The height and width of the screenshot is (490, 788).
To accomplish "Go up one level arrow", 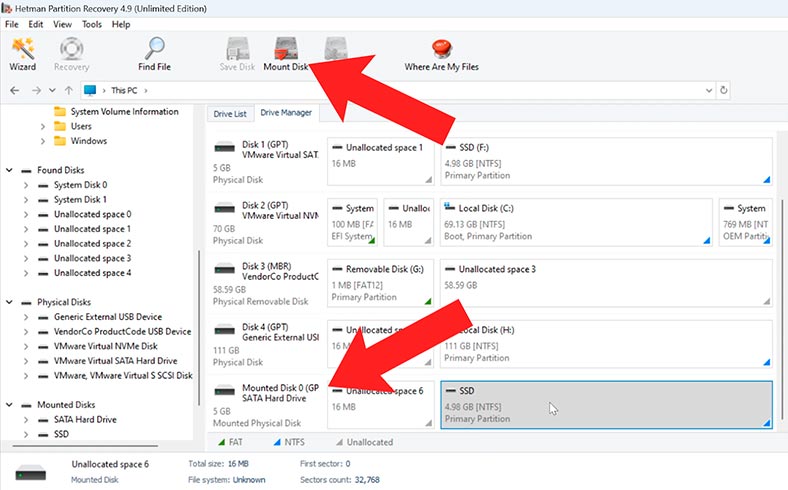I will [x=68, y=90].
